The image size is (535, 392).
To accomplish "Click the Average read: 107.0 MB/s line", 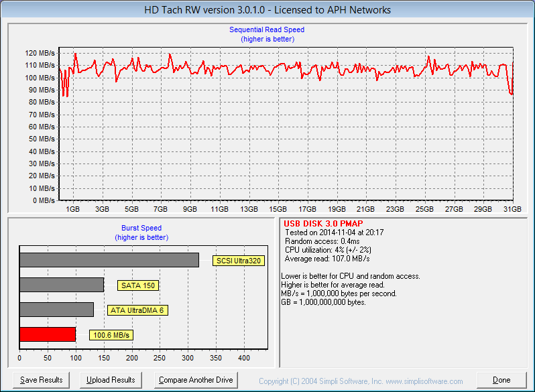I will pyautogui.click(x=327, y=259).
